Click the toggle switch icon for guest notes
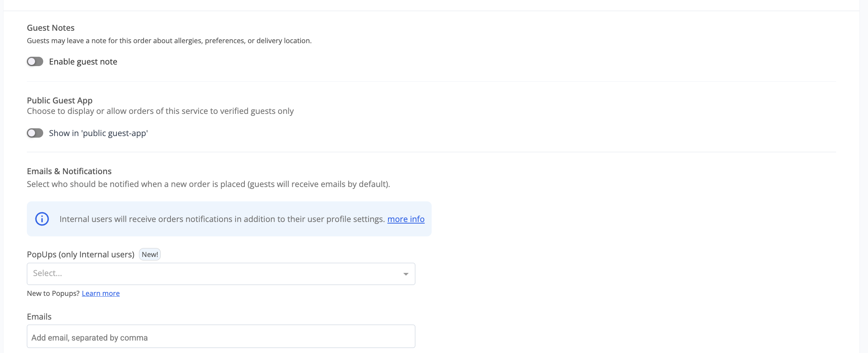This screenshot has height=353, width=868. (35, 61)
